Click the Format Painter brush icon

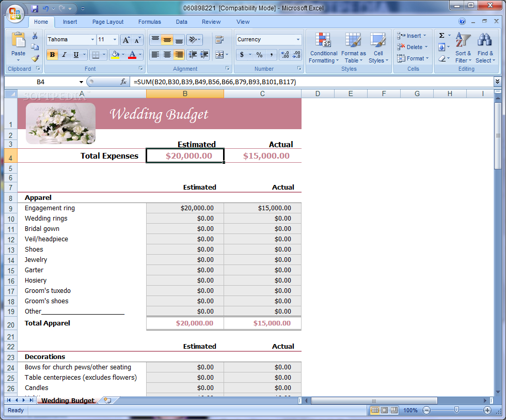[x=35, y=58]
